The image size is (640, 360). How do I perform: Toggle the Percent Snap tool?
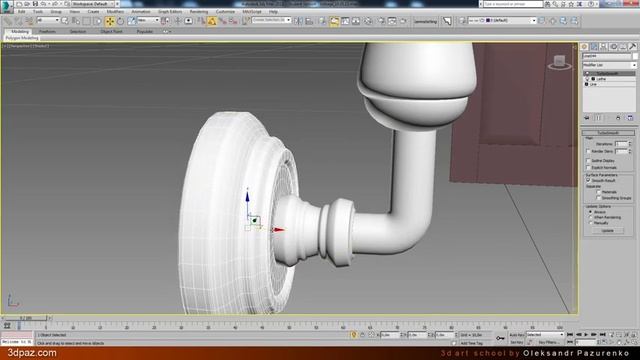[222, 21]
